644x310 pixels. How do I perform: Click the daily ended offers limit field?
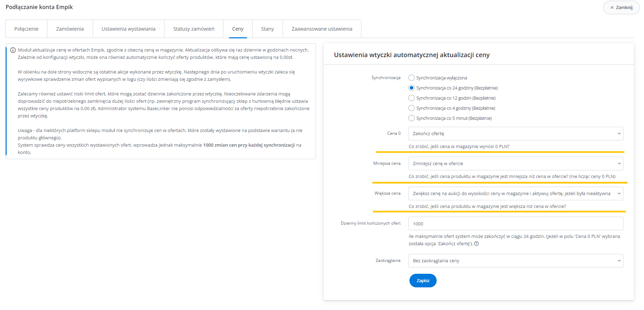point(515,224)
